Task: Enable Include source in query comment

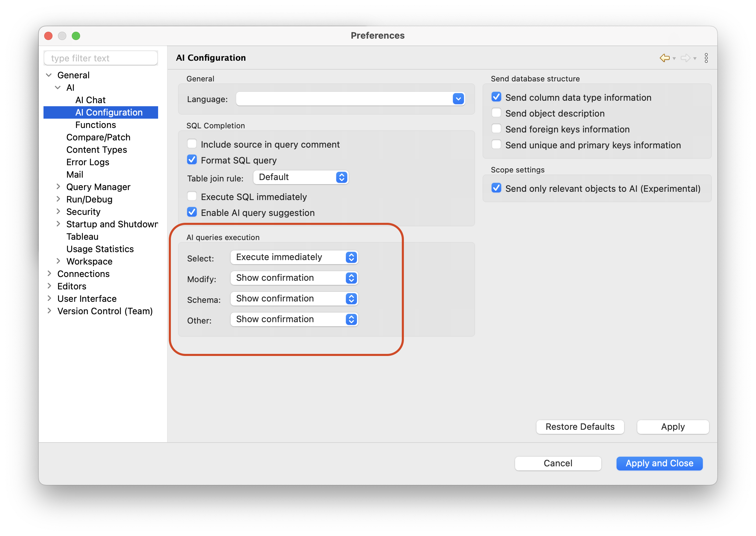Action: point(192,144)
